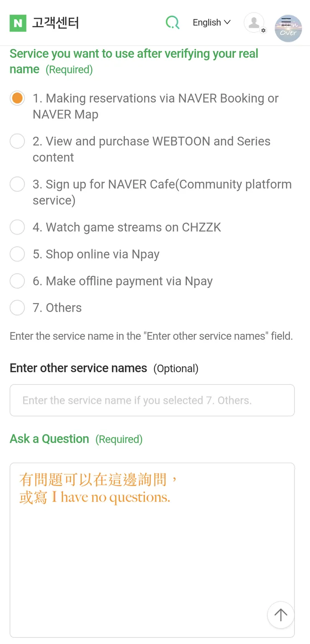Choose the 7. Others radio option

(x=17, y=308)
